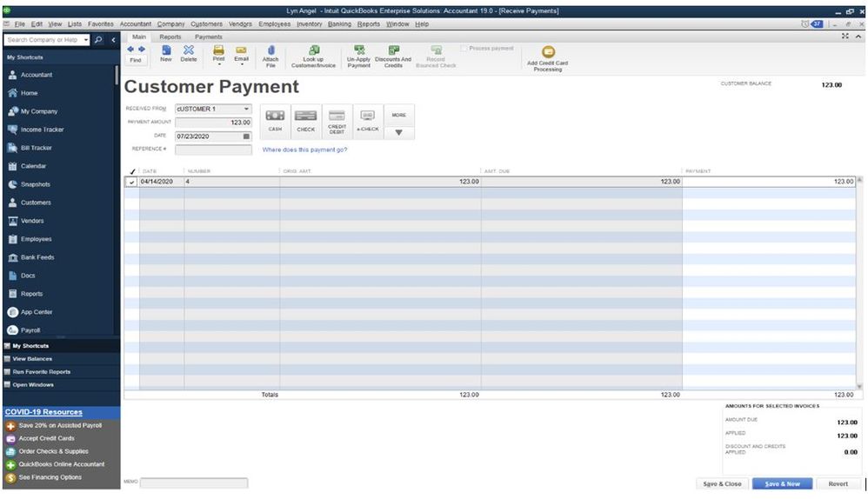The height and width of the screenshot is (499, 868).
Task: Choose the CASH payment method
Action: (275, 121)
